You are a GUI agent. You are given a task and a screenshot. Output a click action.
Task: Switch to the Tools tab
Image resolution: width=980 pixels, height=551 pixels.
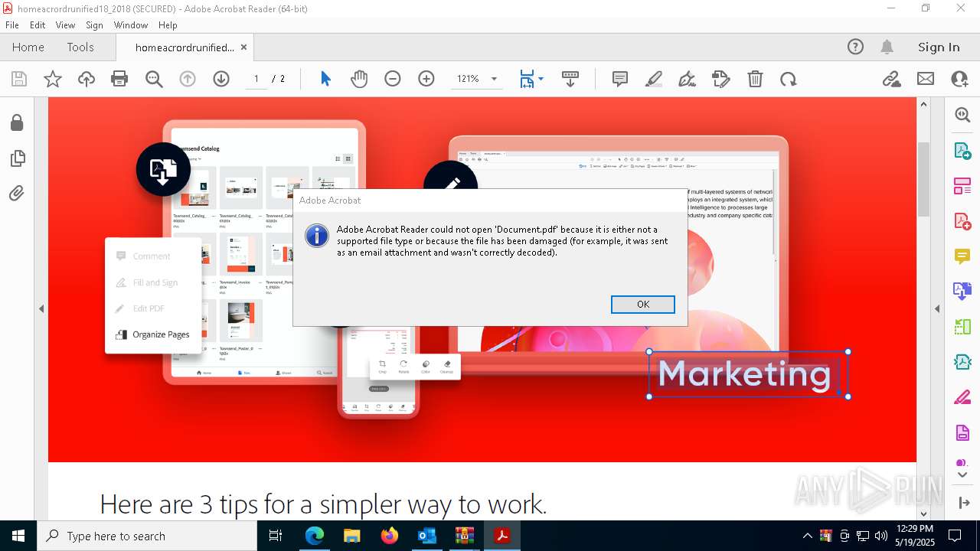click(80, 47)
